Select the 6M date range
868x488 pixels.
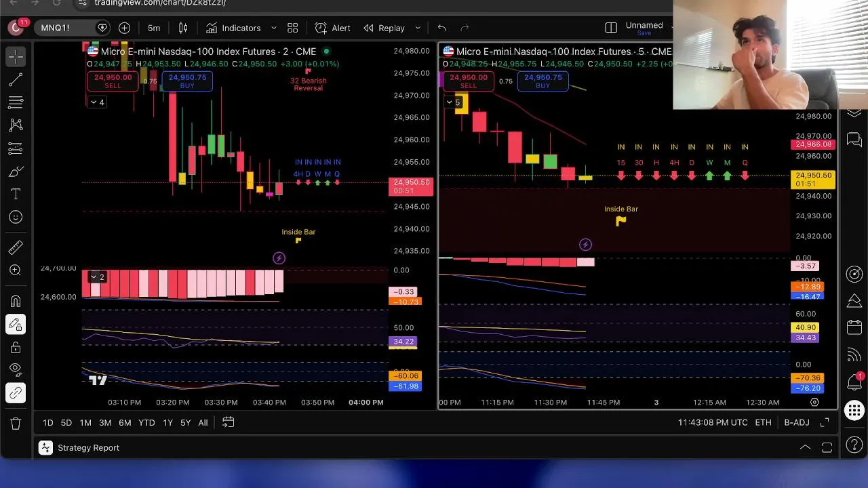point(125,422)
